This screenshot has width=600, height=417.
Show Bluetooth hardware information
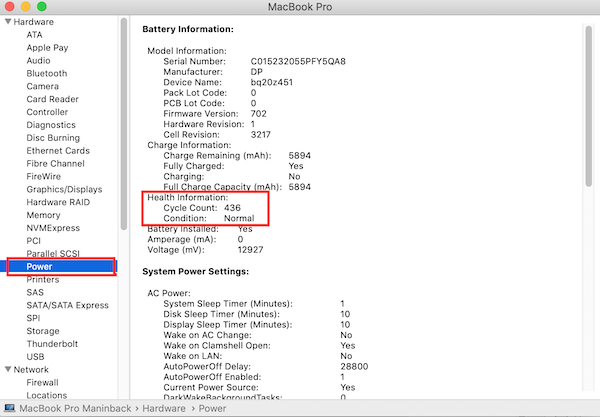47,73
